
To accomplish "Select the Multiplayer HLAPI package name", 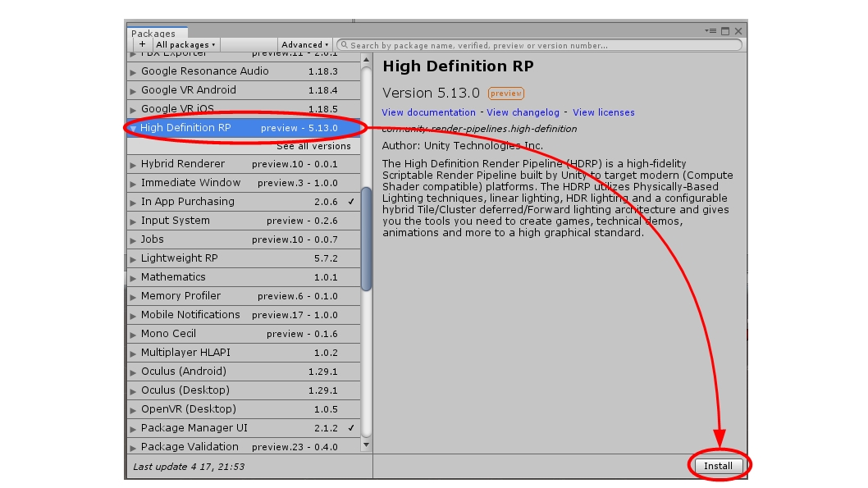I will pos(185,352).
